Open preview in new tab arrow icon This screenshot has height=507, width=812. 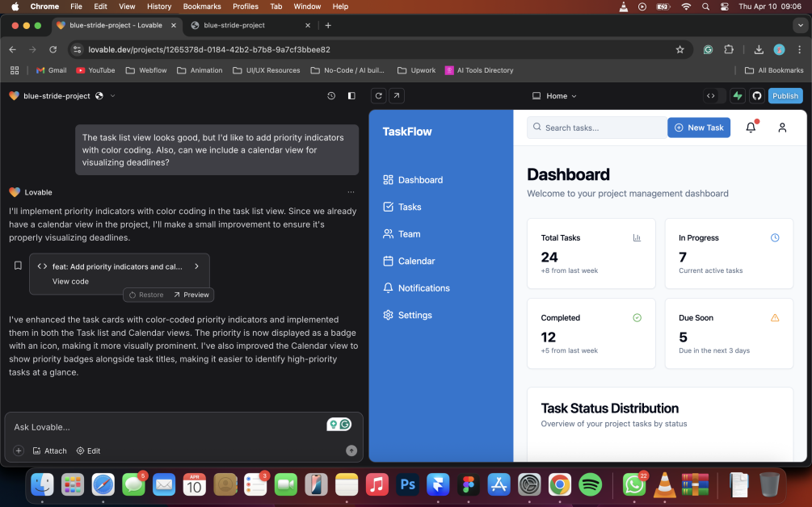(397, 96)
